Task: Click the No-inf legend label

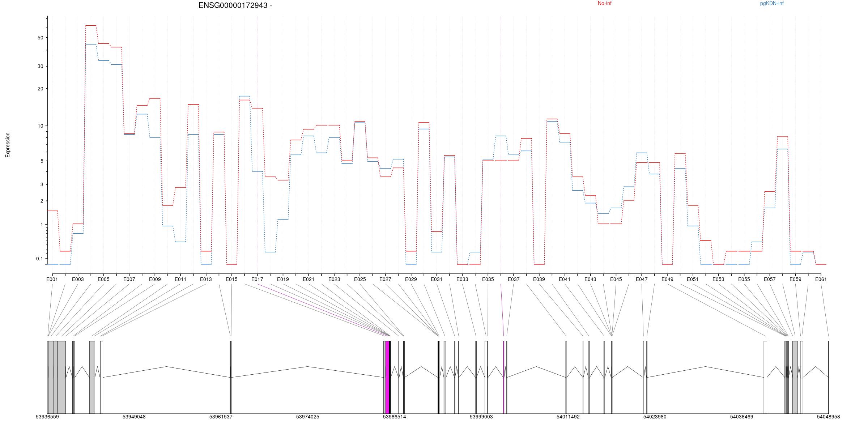Action: pos(604,4)
